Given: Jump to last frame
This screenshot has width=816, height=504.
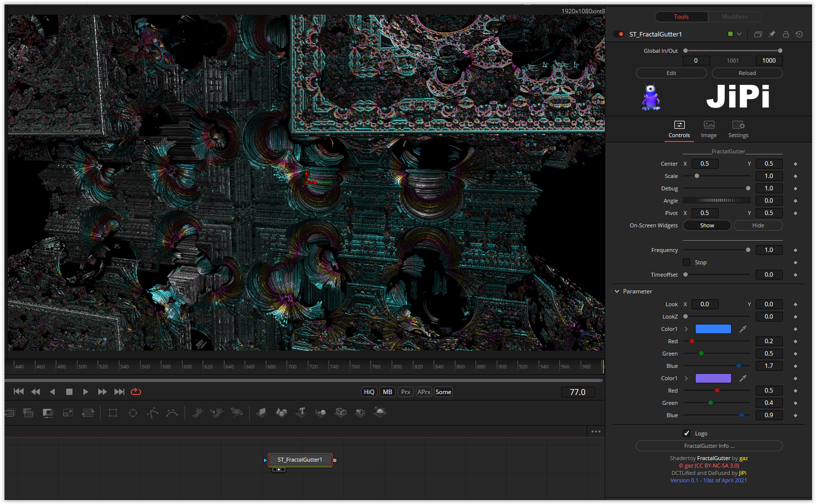Looking at the screenshot, I should [119, 392].
